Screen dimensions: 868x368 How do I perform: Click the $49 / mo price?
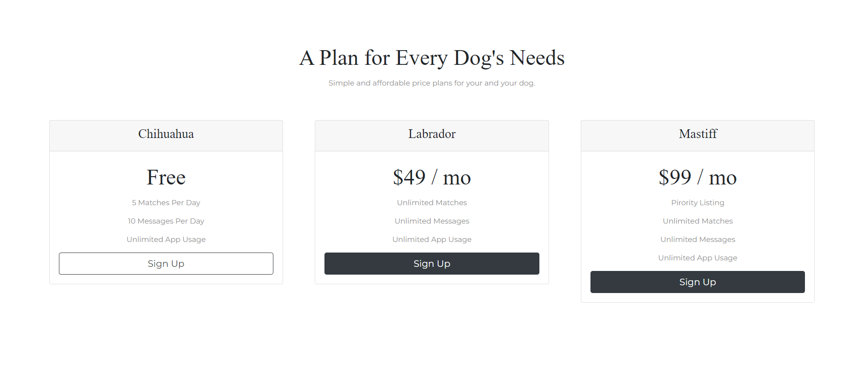pos(431,178)
